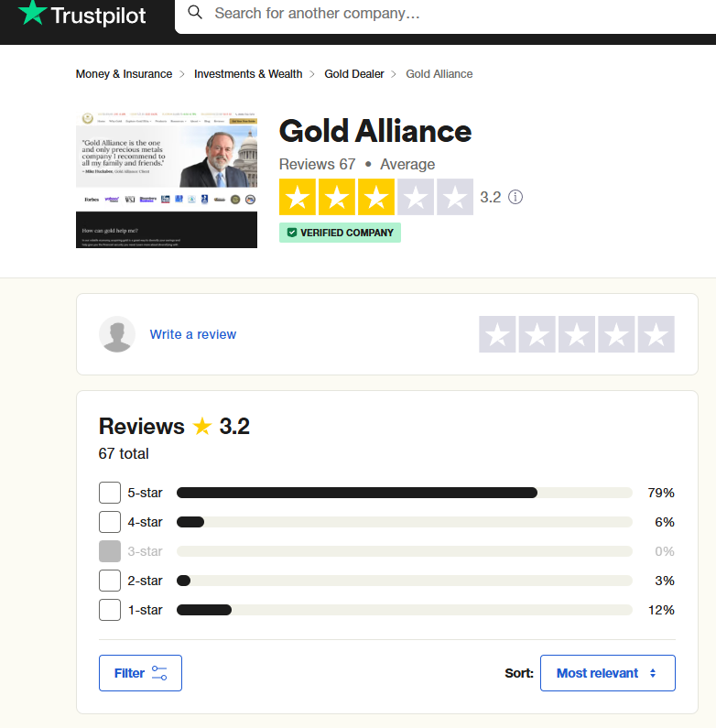Click the 67 total text

click(x=124, y=453)
